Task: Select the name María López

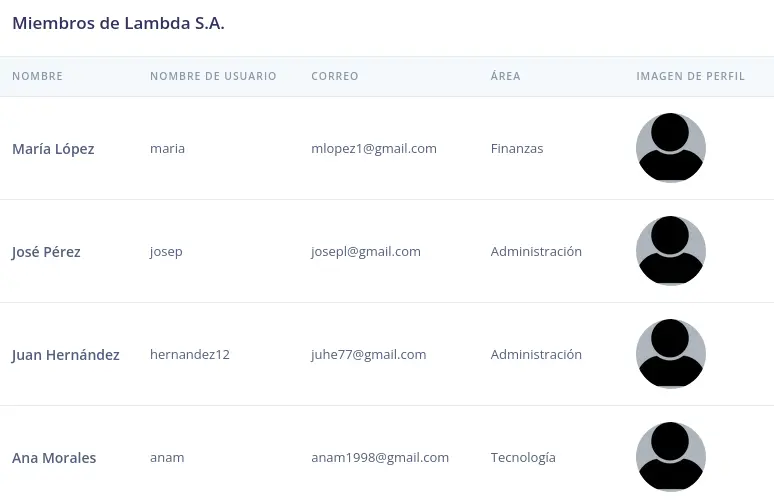Action: pos(53,149)
